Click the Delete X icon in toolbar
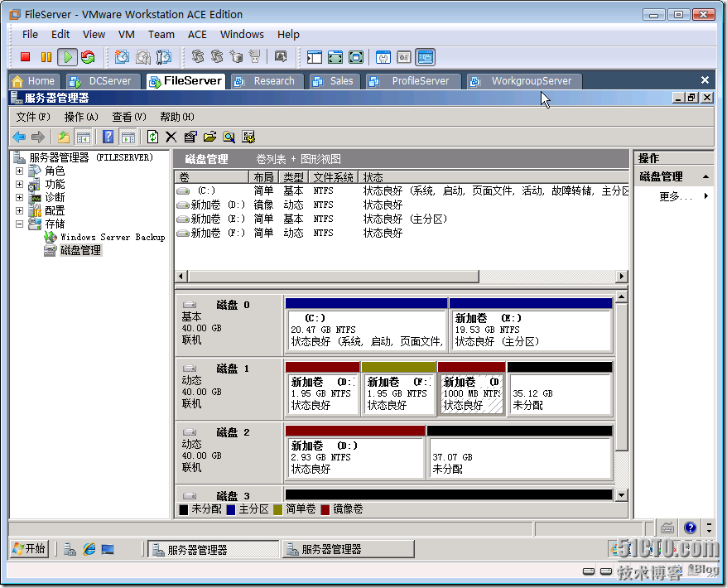The width and height of the screenshot is (727, 588). 171,137
